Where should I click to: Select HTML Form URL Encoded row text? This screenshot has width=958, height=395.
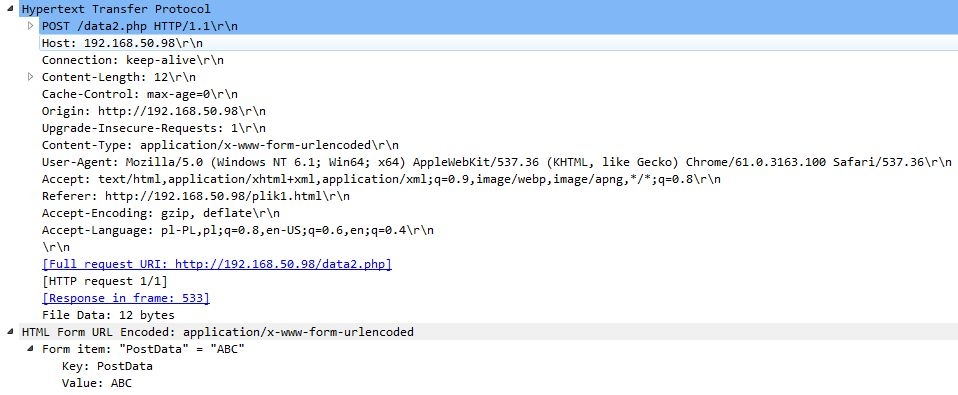click(x=218, y=332)
